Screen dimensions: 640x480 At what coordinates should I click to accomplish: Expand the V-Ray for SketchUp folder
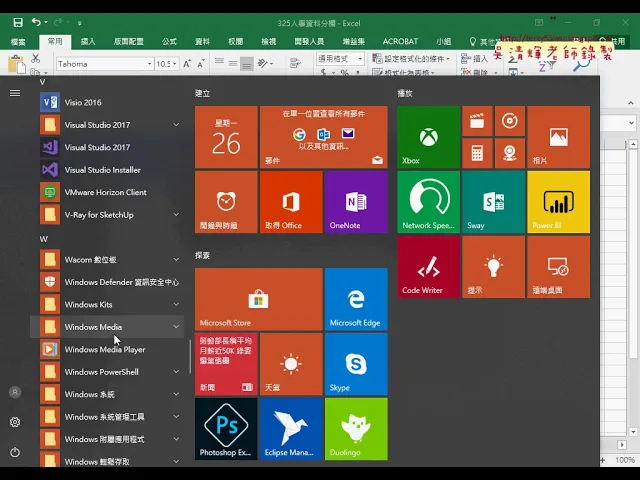(176, 215)
